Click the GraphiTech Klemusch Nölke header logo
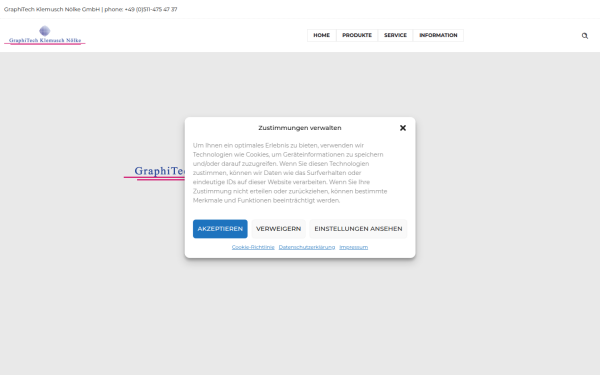The height and width of the screenshot is (375, 600). click(45, 35)
